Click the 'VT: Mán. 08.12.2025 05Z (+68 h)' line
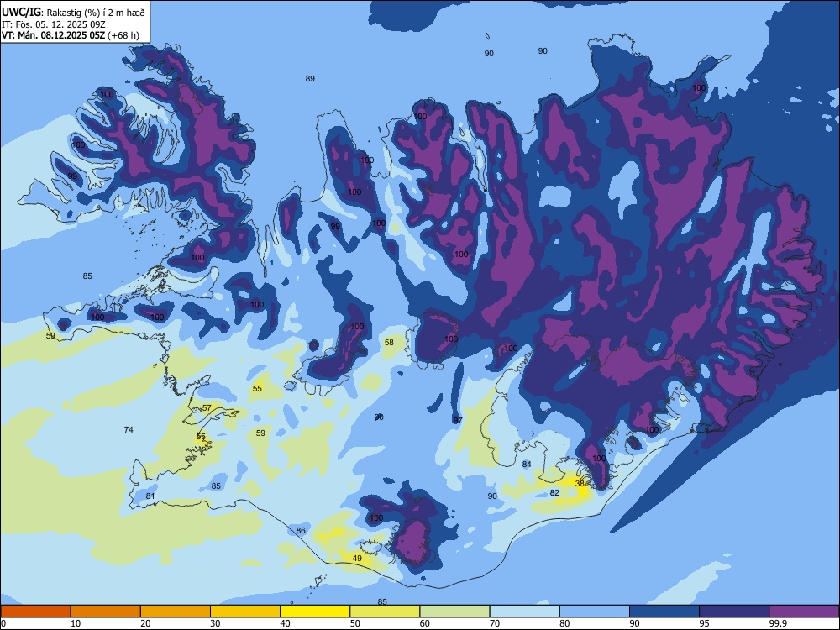The width and height of the screenshot is (840, 630). (71, 35)
